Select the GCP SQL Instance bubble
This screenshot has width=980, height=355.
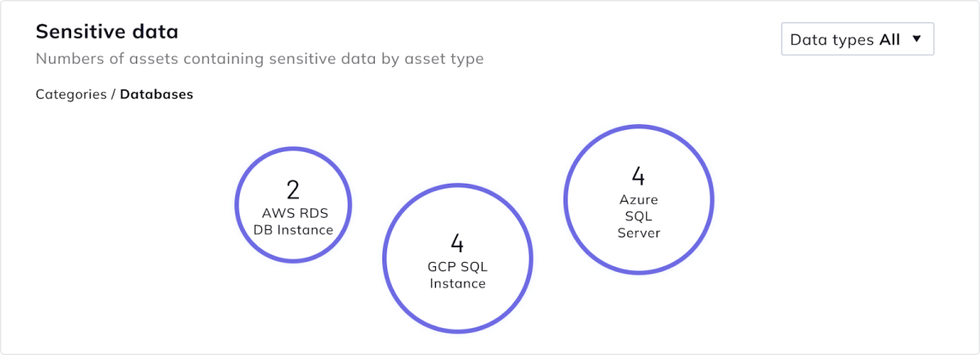point(457,258)
